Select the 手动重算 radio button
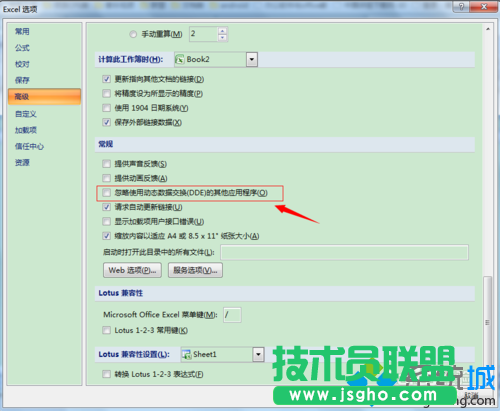The image size is (500, 411). (133, 34)
